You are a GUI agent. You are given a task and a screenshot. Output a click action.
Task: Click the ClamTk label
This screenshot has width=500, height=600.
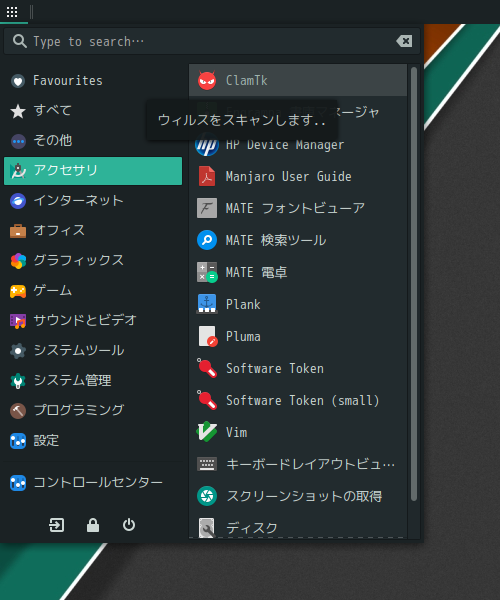click(x=246, y=80)
